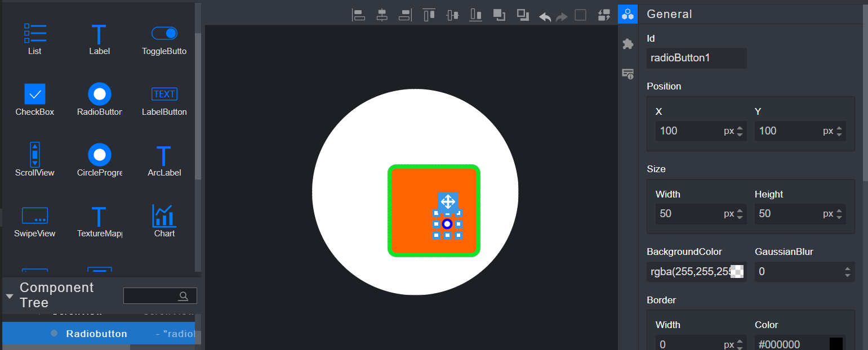Bring the component to the front

click(499, 15)
